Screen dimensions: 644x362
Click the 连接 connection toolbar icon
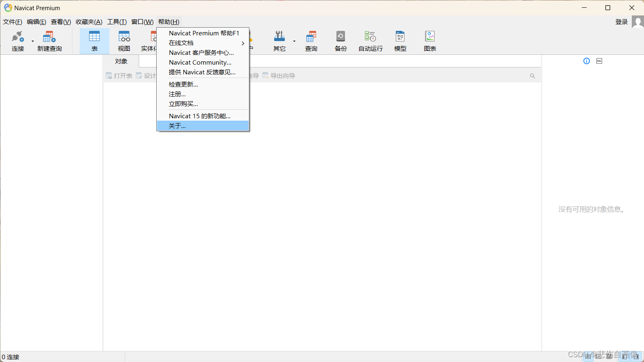point(17,41)
